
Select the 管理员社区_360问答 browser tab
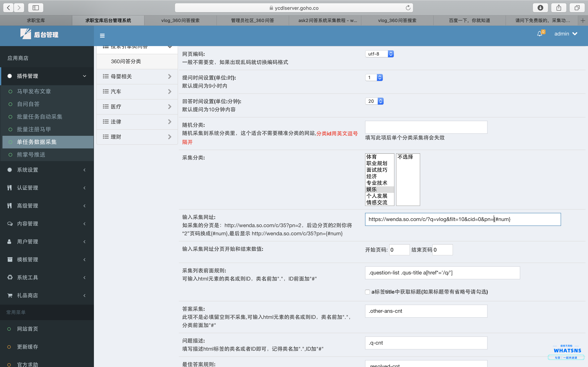(x=252, y=20)
